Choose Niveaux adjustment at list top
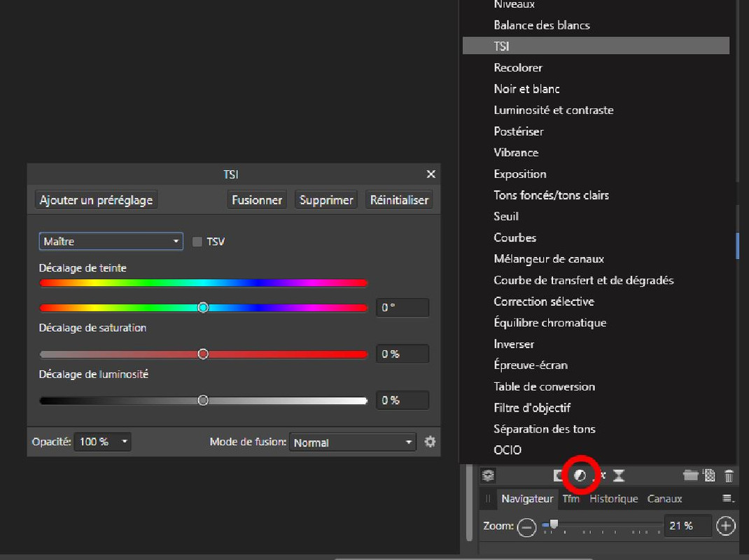The width and height of the screenshot is (749, 560). point(596,5)
